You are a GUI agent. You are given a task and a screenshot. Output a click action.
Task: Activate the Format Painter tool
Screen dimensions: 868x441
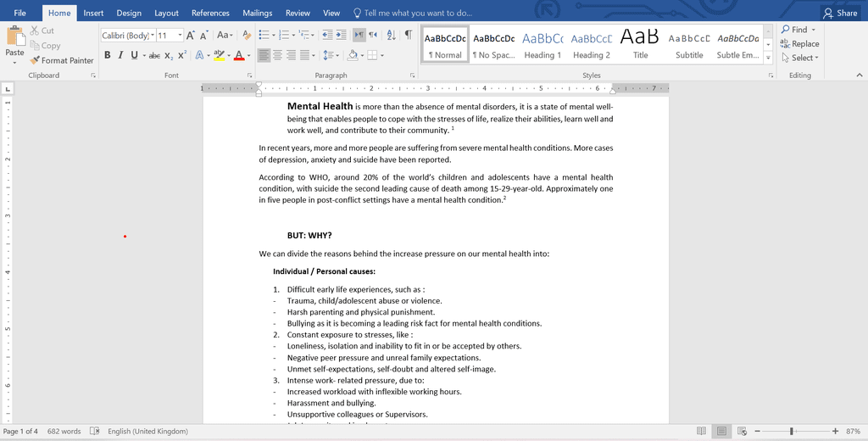[62, 60]
